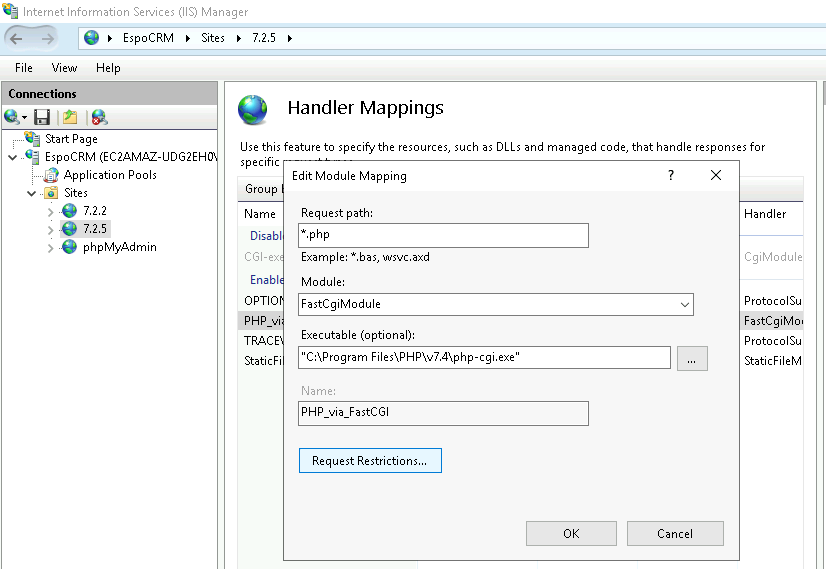The width and height of the screenshot is (826, 569).
Task: Select the CGI-exe handler mapping row
Action: coord(263,257)
